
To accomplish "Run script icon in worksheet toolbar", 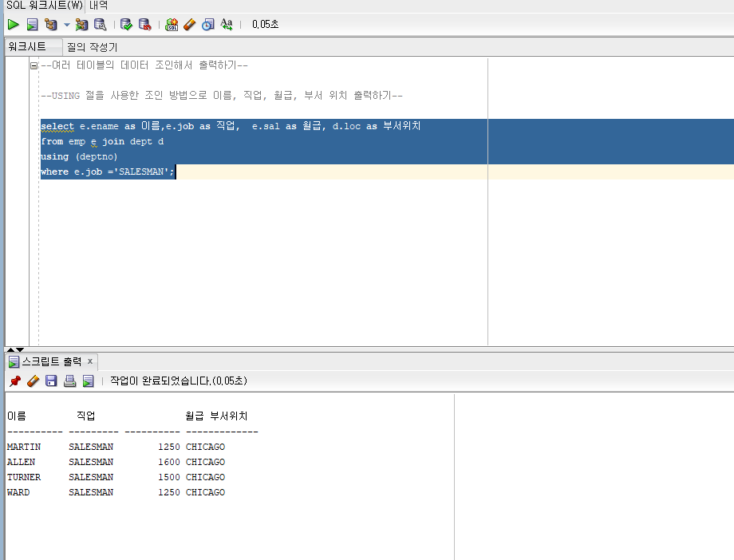I will coord(32,25).
